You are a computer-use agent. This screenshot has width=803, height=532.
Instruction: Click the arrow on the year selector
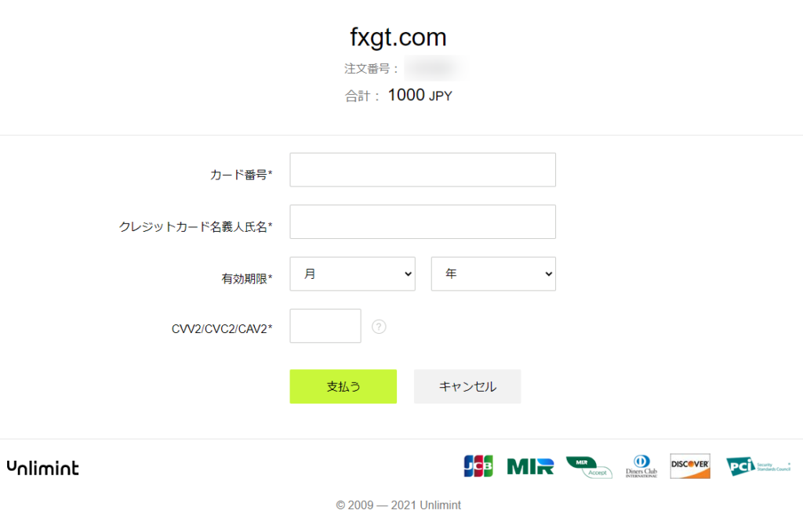click(548, 274)
